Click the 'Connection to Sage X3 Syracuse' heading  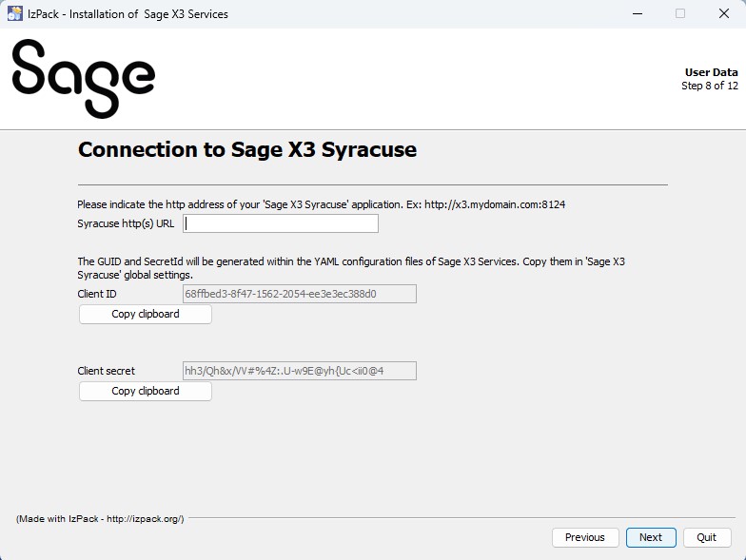click(x=247, y=150)
